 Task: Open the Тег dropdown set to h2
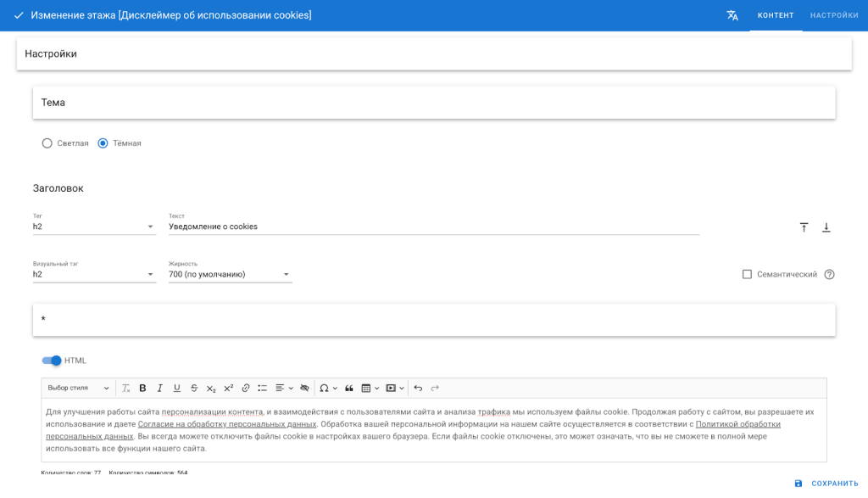click(94, 227)
